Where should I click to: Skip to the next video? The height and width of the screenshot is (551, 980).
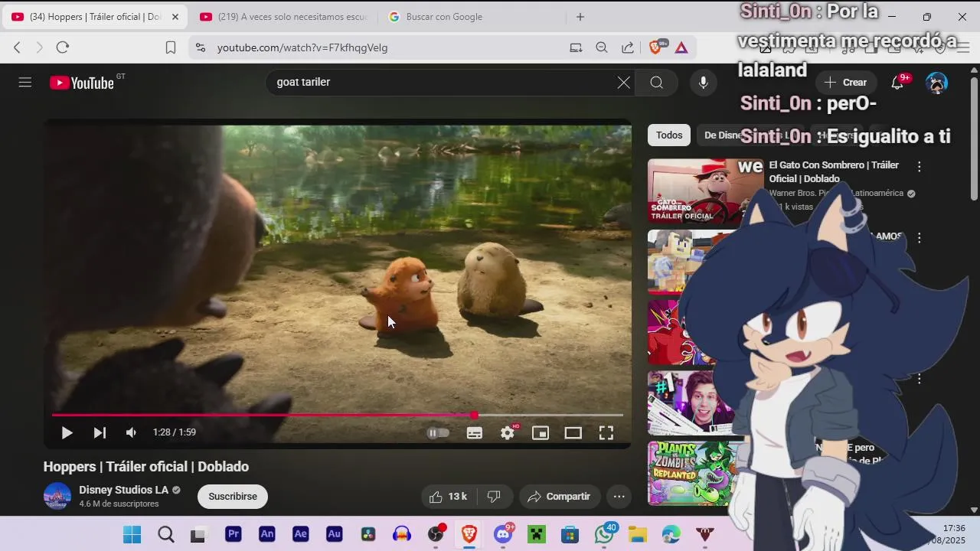pos(100,433)
